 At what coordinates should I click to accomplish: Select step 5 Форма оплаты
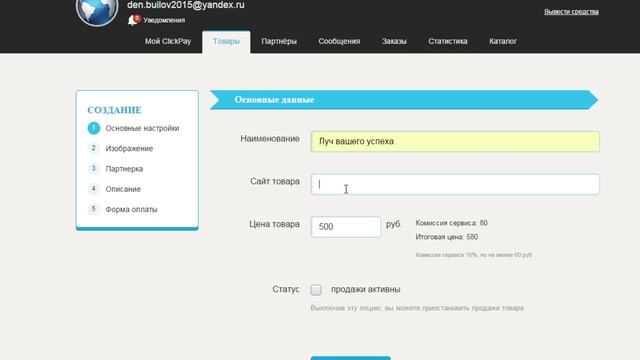pyautogui.click(x=122, y=209)
